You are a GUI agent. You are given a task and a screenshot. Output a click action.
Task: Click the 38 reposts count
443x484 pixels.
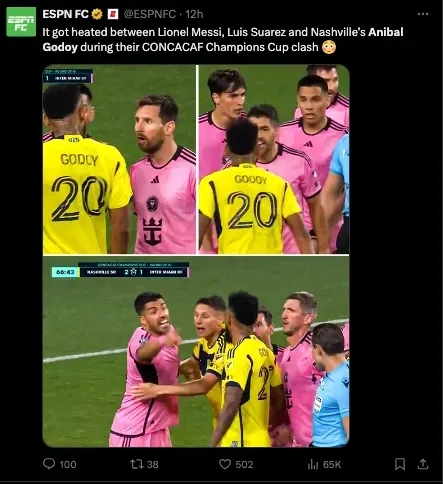(153, 464)
